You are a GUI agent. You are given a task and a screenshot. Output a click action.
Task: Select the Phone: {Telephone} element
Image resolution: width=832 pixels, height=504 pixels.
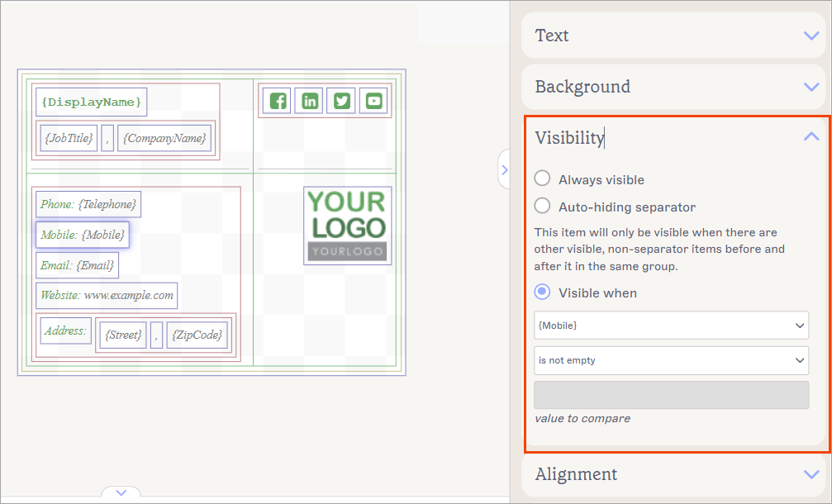point(88,204)
